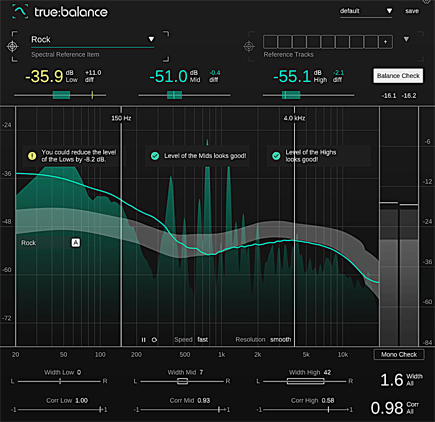Image resolution: width=435 pixels, height=422 pixels.
Task: Click the true:balance logo icon
Action: pos(20,12)
